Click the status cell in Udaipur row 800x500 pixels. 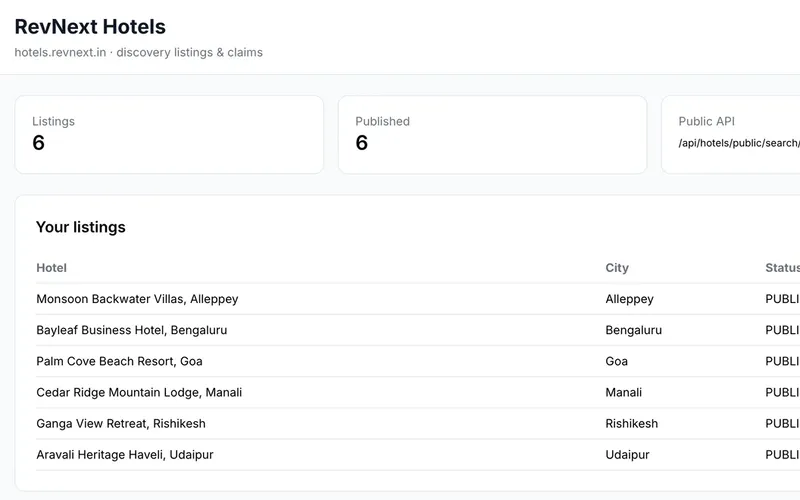(782, 455)
